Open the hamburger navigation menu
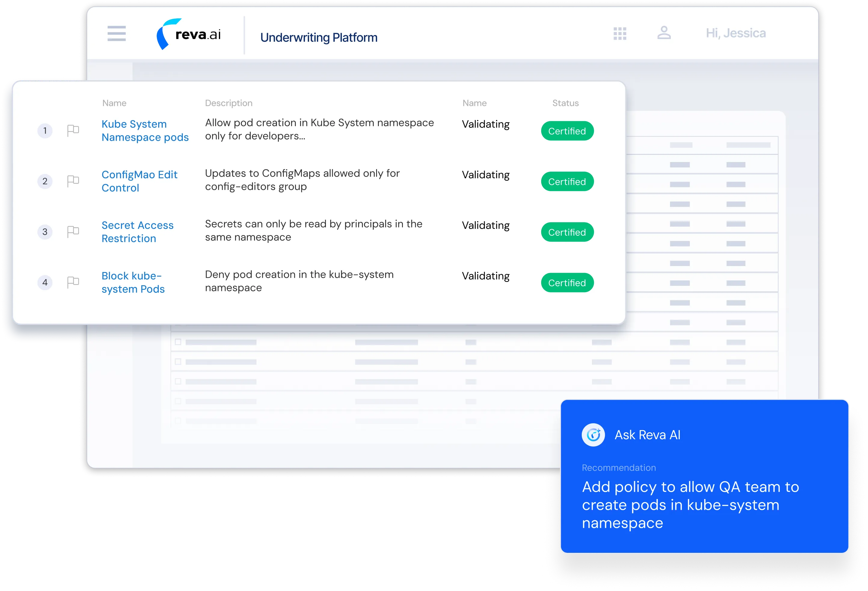Viewport: 868px width, 591px height. click(x=117, y=34)
